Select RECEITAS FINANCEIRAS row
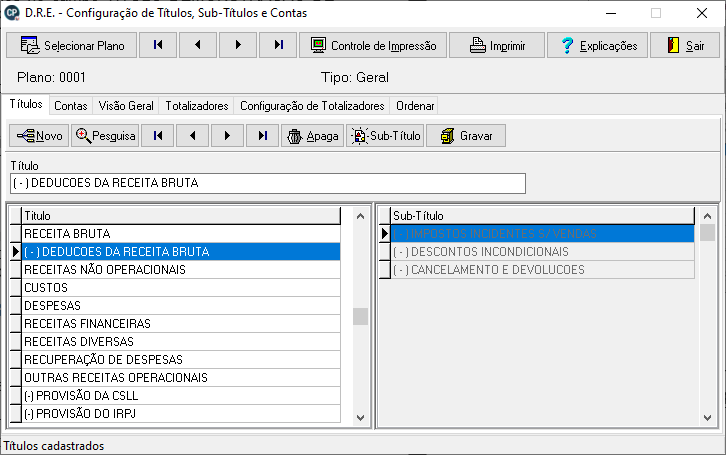726x455 pixels. (x=181, y=324)
